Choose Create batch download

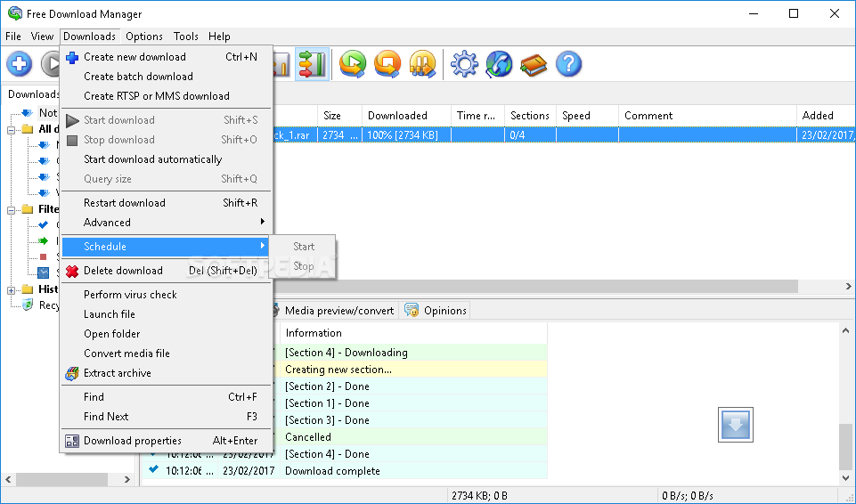coord(167,77)
